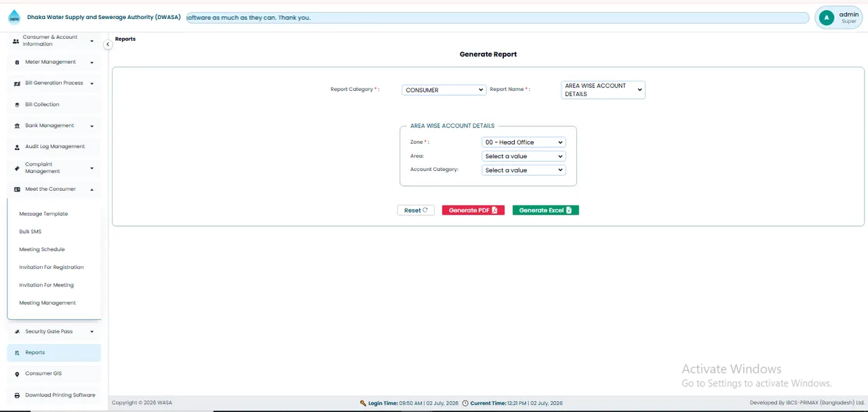
Task: Click the admin Super username label
Action: pos(849,18)
